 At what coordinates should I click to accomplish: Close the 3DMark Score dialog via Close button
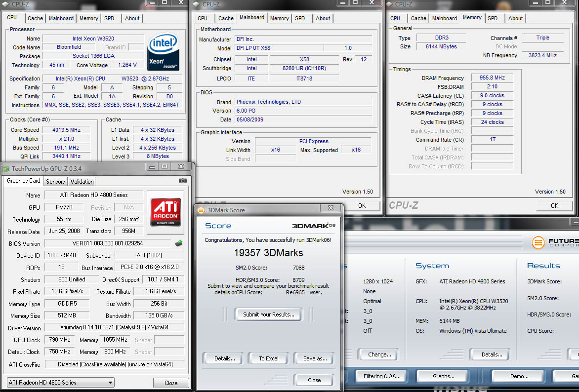click(x=314, y=380)
